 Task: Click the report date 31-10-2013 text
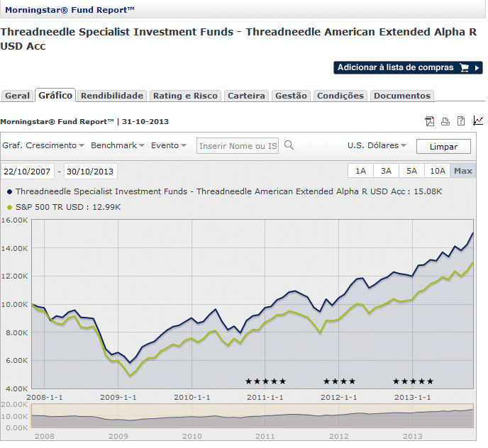(145, 122)
